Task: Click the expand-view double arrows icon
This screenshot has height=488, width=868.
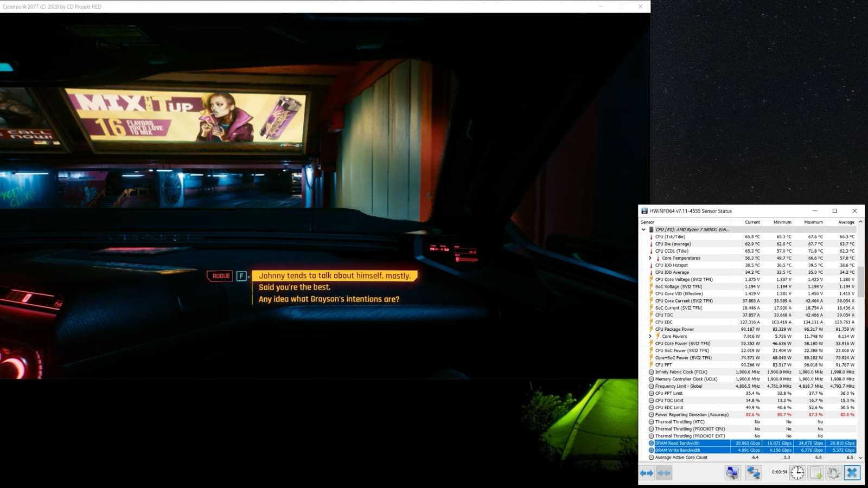Action: tap(647, 473)
